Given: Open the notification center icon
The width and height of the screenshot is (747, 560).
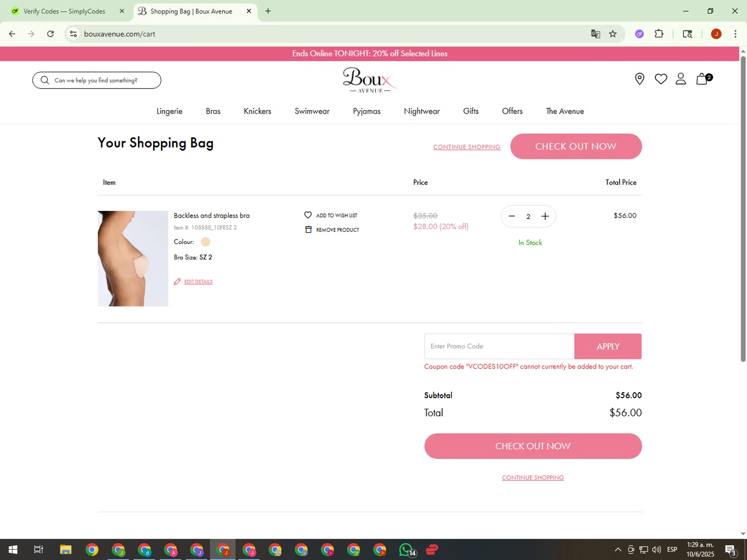Looking at the screenshot, I should (x=731, y=550).
